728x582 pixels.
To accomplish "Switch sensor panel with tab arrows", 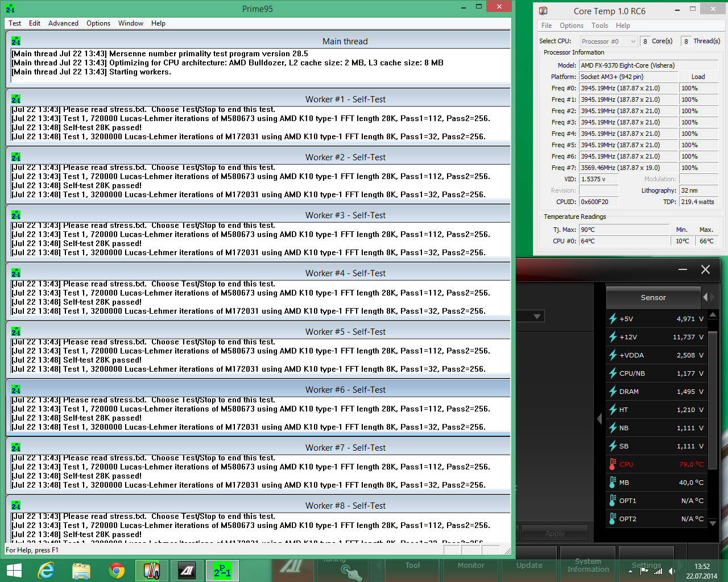I will pyautogui.click(x=709, y=297).
